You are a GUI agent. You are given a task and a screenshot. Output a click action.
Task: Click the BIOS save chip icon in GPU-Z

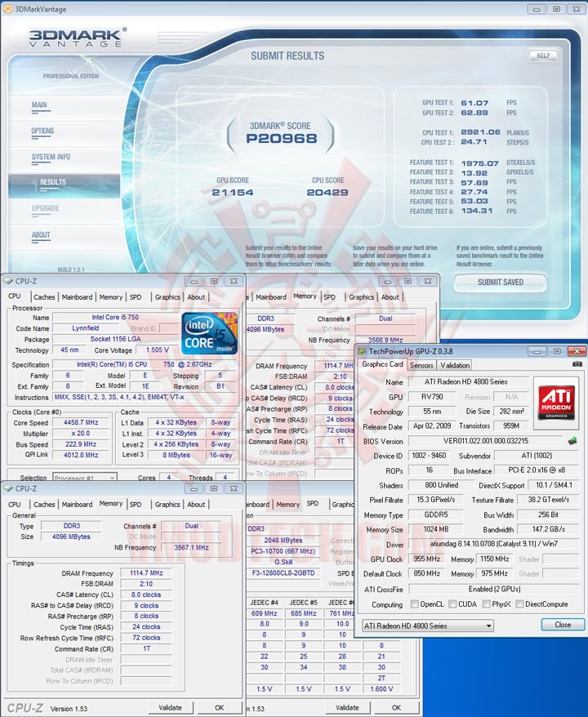[x=572, y=441]
